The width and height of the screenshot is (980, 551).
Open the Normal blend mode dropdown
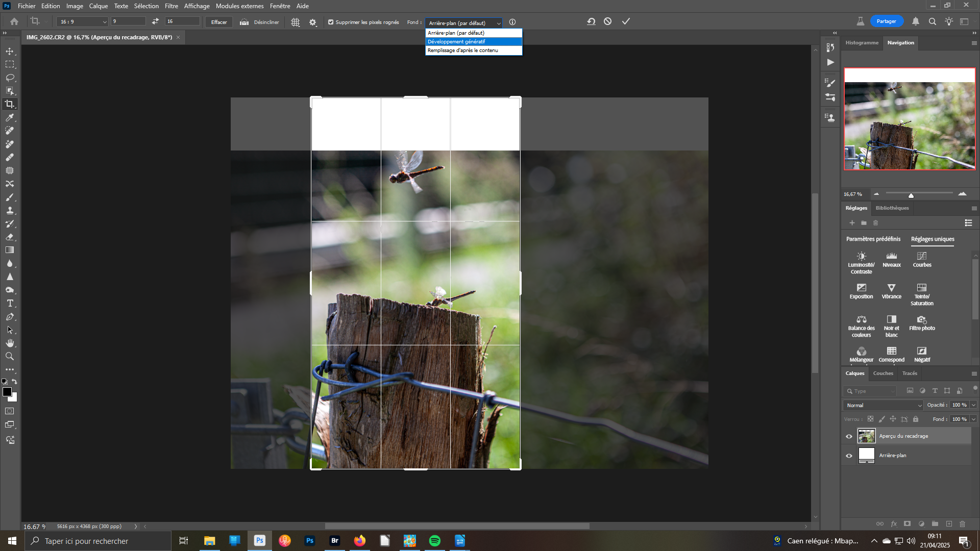(883, 405)
